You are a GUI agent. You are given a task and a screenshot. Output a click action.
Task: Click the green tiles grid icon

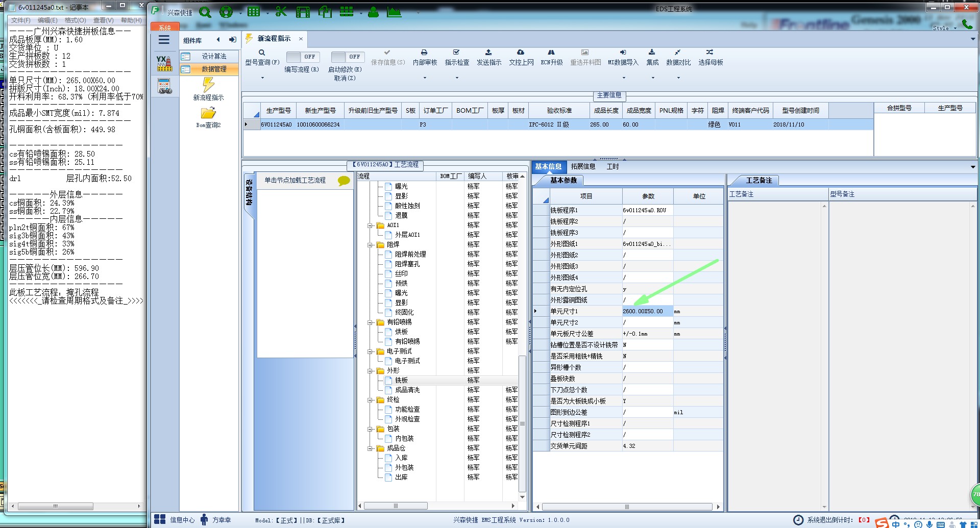pyautogui.click(x=347, y=12)
